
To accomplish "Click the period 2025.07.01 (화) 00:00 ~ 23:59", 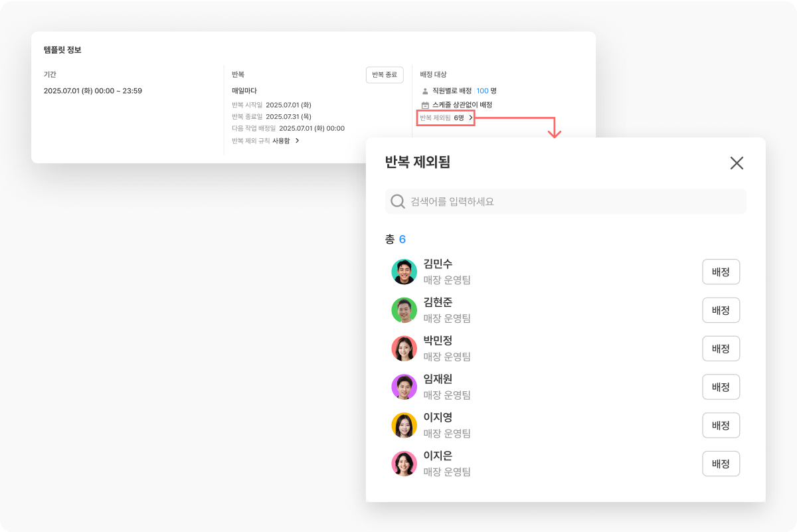I will coord(93,91).
